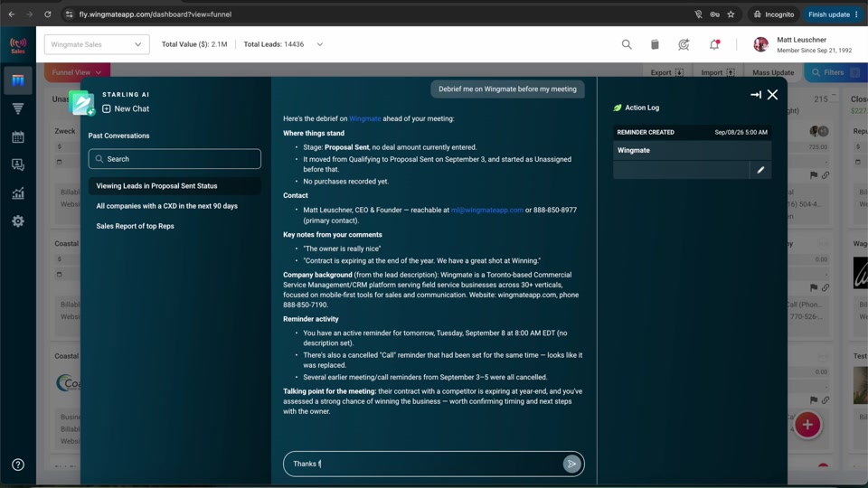Open the contacts chat sidebar icon
This screenshot has height=488, width=868.
(18, 164)
